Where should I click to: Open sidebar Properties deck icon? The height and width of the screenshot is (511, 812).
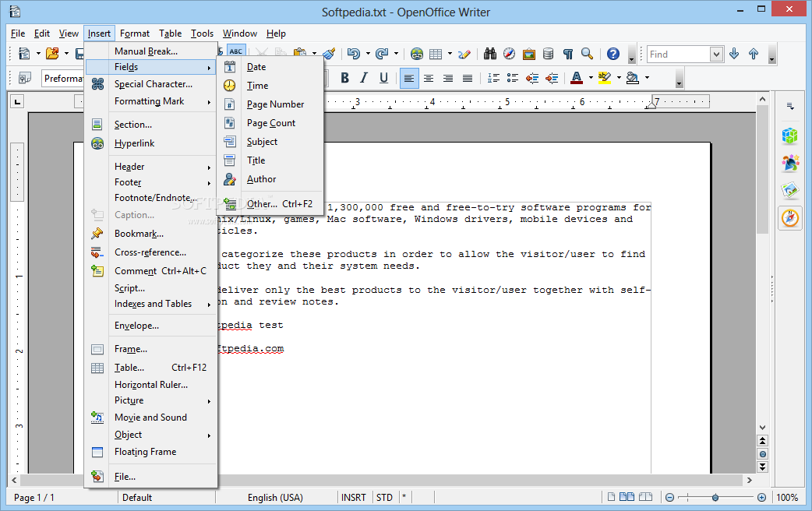(789, 136)
